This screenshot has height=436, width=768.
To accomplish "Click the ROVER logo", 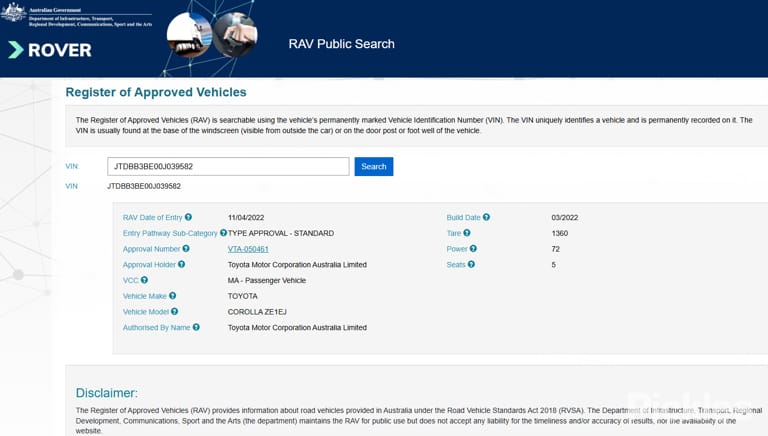I will click(x=50, y=49).
